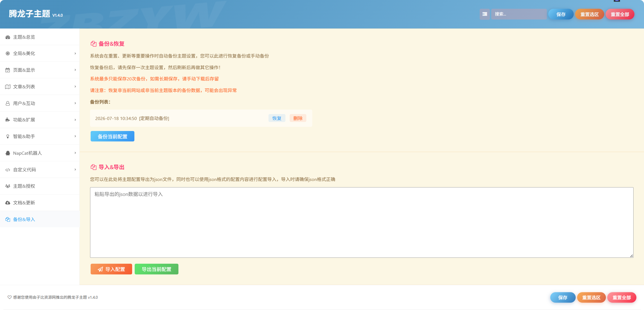Click the 文章&列表 menu label
The height and width of the screenshot is (310, 644).
pyautogui.click(x=24, y=87)
